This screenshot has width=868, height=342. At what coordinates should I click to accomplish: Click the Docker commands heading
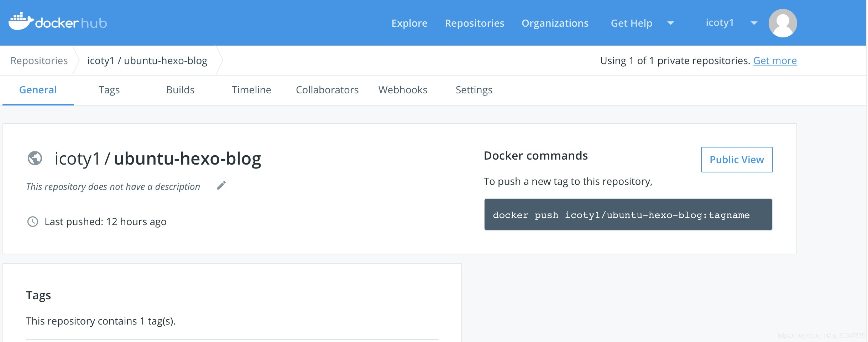(536, 156)
